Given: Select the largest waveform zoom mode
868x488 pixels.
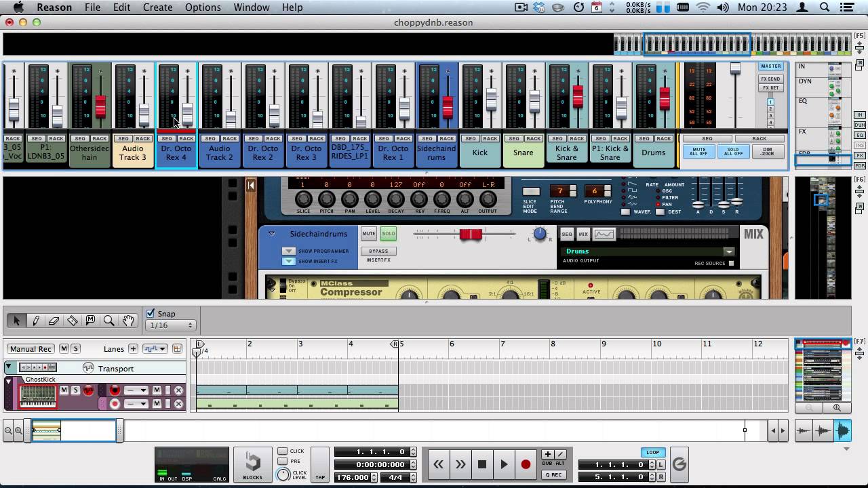Looking at the screenshot, I should point(842,430).
